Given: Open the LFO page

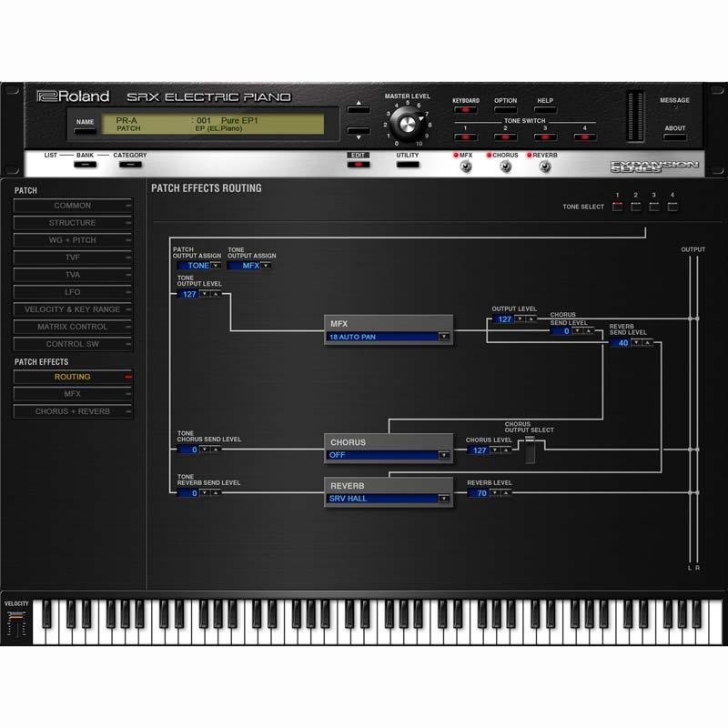Looking at the screenshot, I should tap(73, 292).
